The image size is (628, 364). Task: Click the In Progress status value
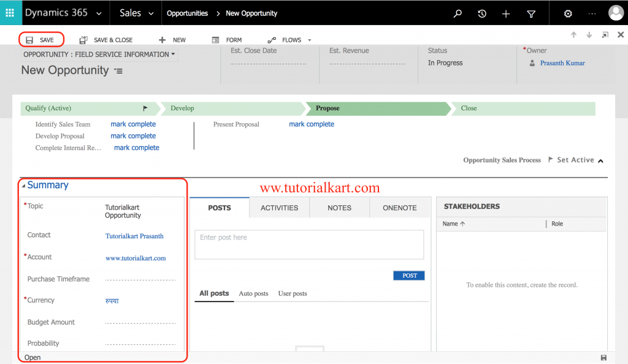tap(445, 63)
